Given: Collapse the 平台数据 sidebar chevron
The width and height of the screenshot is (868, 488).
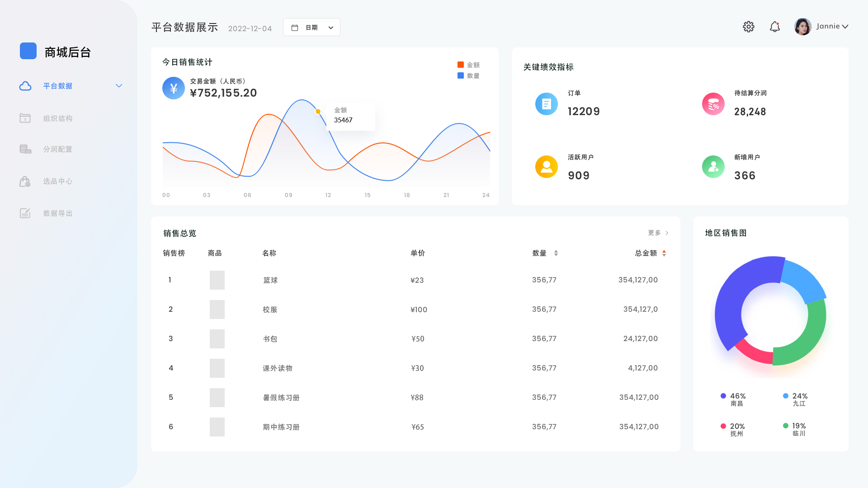Looking at the screenshot, I should point(119,86).
